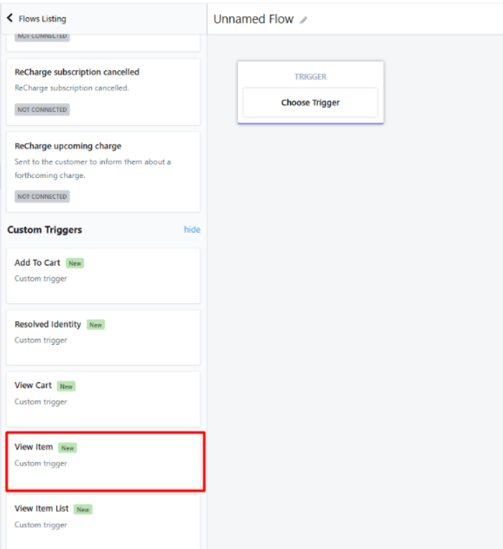The height and width of the screenshot is (549, 503).
Task: Select the Add To Cart custom trigger
Action: click(x=104, y=276)
